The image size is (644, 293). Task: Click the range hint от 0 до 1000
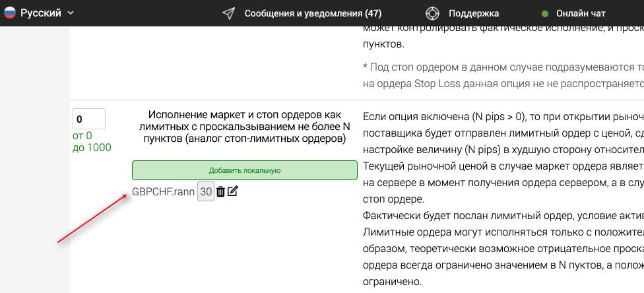tap(92, 142)
